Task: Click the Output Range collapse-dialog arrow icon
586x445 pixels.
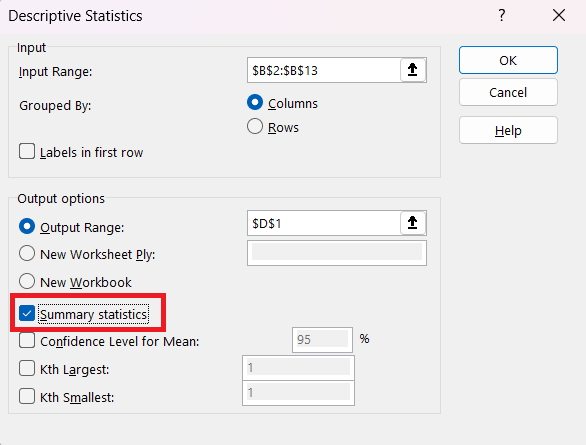Action: tap(413, 223)
